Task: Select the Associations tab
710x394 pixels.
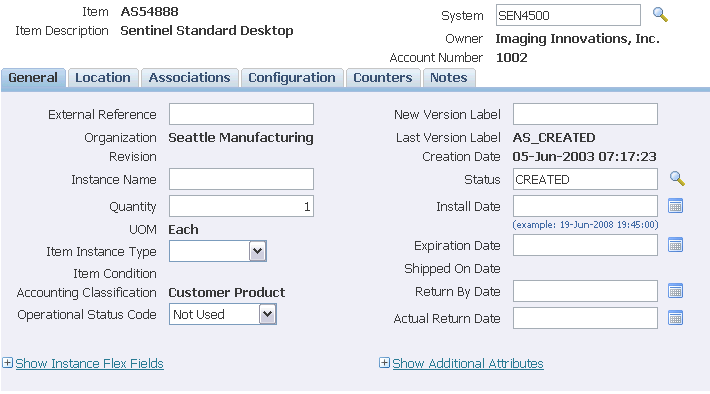Action: [189, 77]
